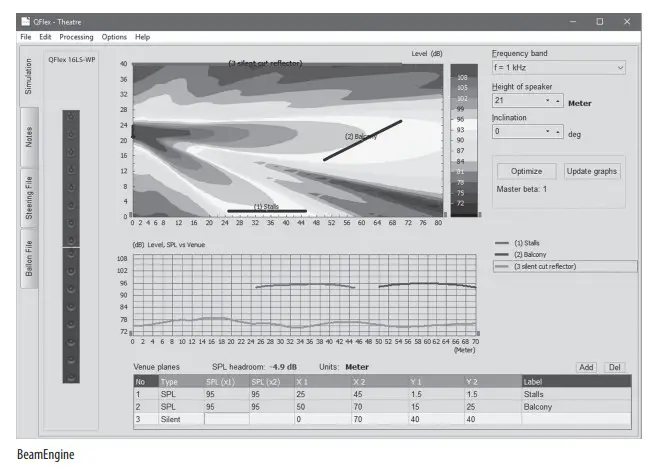Open the Help menu
655x475 pixels.
(x=142, y=37)
